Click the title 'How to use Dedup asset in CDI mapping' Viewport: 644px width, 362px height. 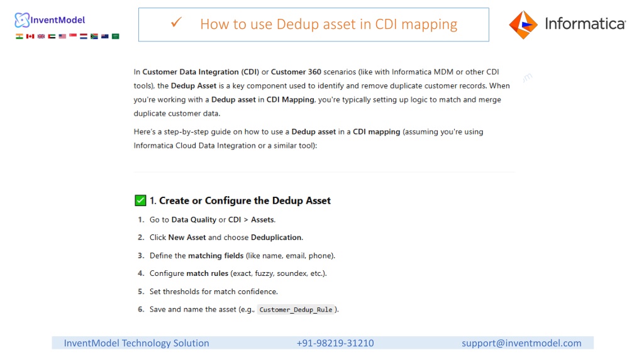(x=328, y=25)
